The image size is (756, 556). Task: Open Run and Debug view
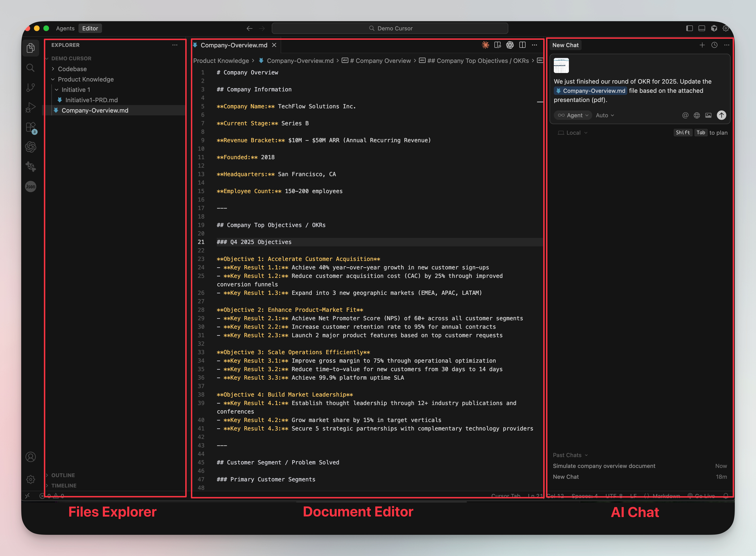[30, 107]
